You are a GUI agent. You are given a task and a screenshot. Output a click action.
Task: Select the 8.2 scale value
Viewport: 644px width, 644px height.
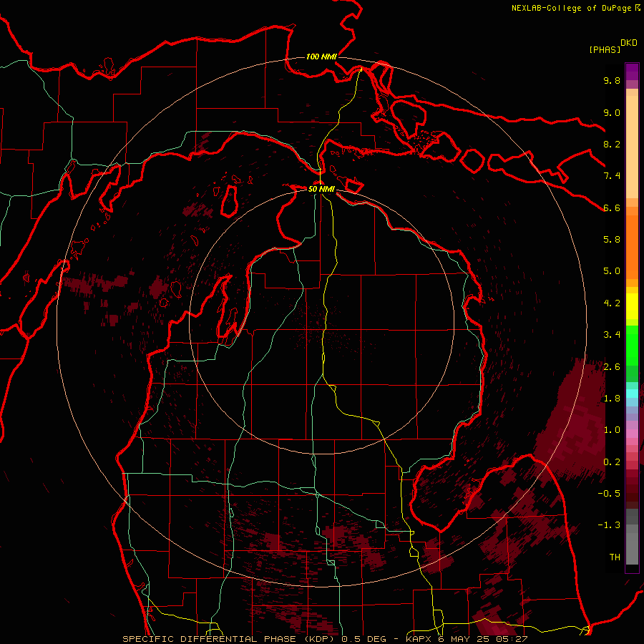pyautogui.click(x=612, y=144)
